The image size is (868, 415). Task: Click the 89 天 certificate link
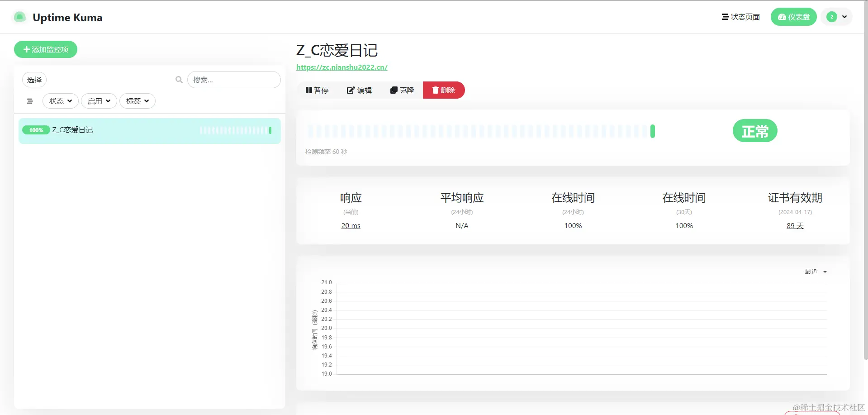[795, 225]
